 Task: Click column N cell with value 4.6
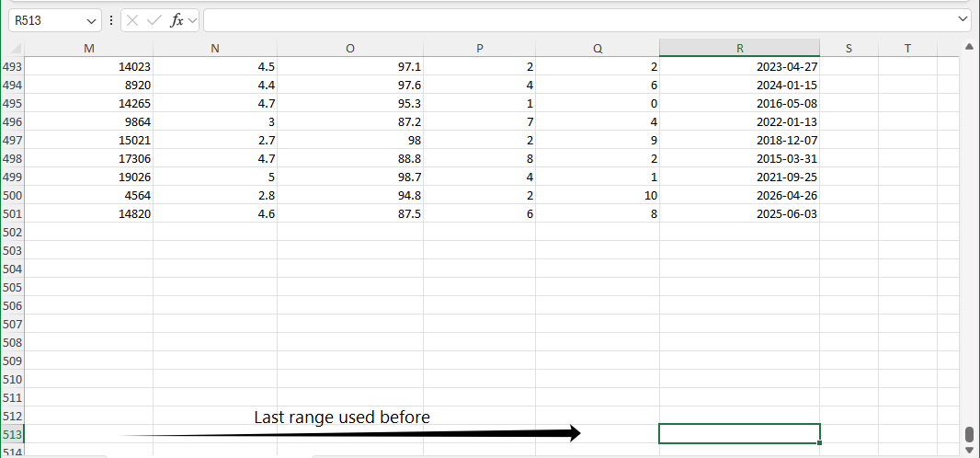point(215,213)
